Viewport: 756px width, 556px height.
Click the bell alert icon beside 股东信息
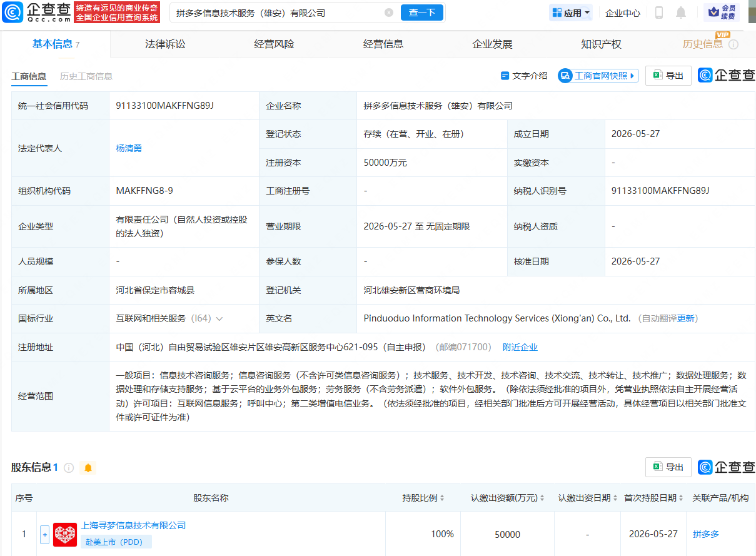[88, 468]
